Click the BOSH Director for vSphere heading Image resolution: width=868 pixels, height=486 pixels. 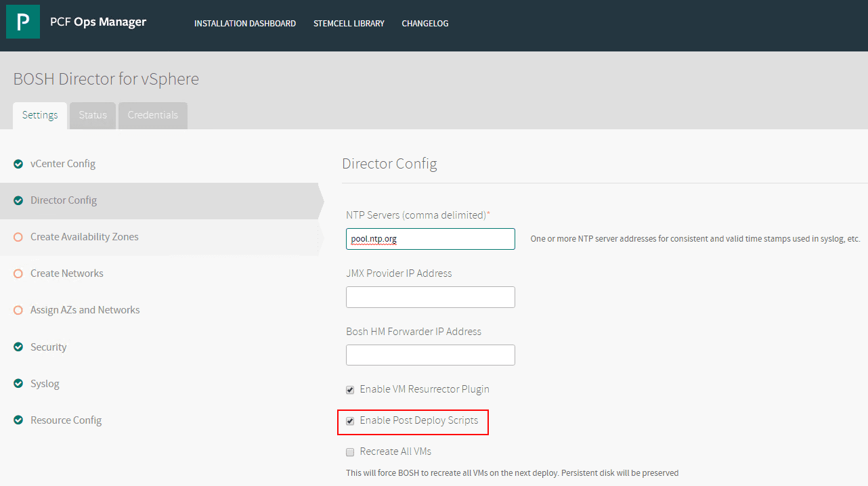point(106,79)
